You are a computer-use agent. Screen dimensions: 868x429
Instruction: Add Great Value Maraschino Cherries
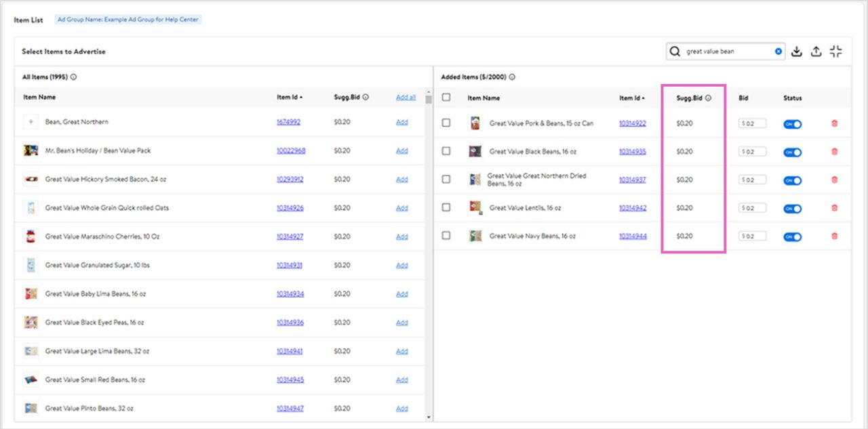pyautogui.click(x=402, y=237)
